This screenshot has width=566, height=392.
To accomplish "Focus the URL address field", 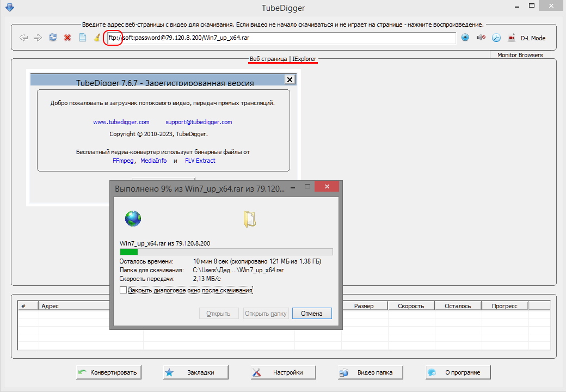I will pos(281,38).
